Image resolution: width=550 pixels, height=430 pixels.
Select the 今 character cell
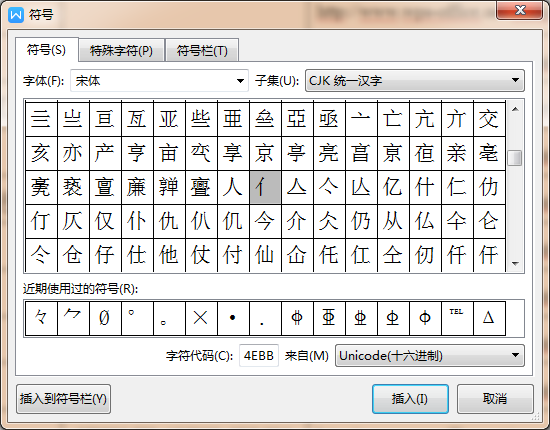pyautogui.click(x=265, y=221)
